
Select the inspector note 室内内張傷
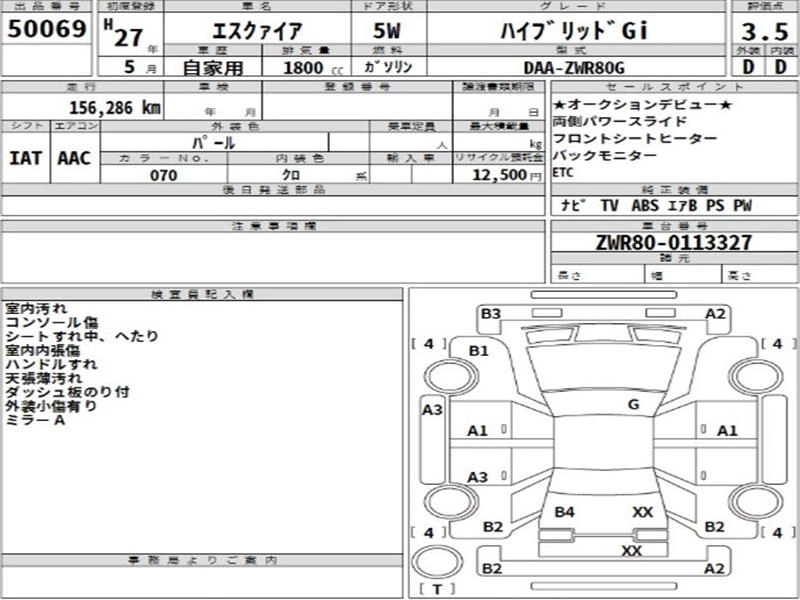point(43,351)
